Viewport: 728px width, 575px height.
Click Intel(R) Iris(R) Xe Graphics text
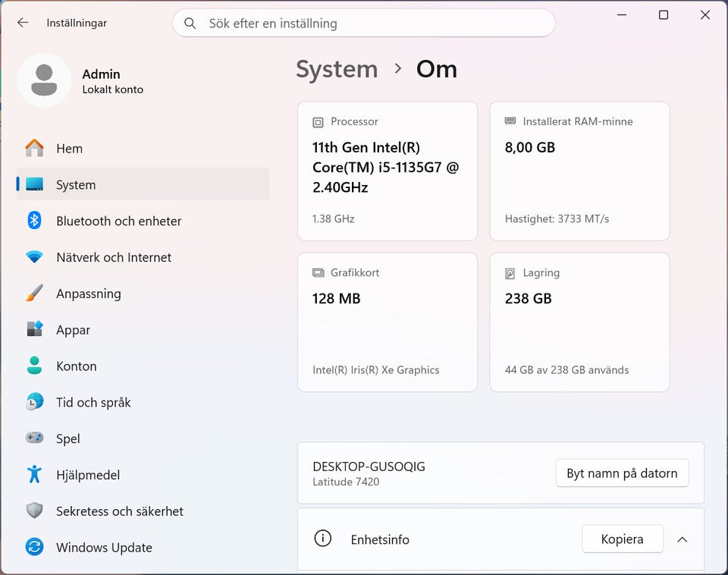click(x=375, y=369)
